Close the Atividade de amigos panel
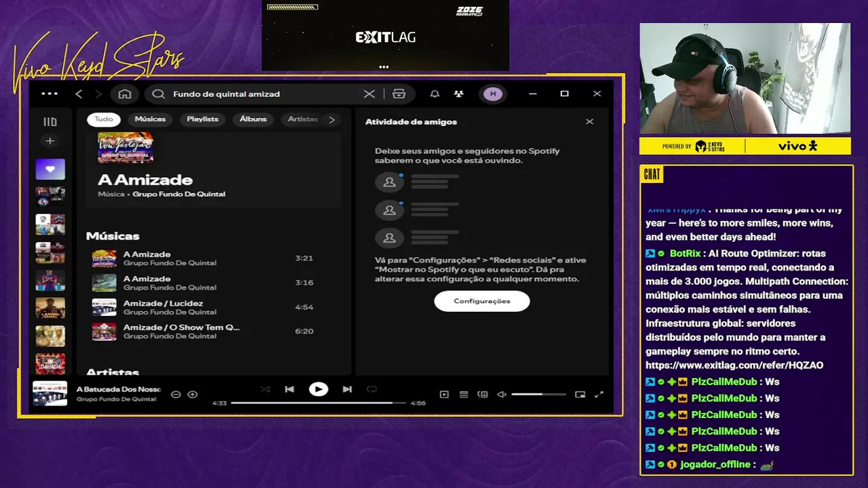Screen dimensions: 868x488 click(589, 121)
